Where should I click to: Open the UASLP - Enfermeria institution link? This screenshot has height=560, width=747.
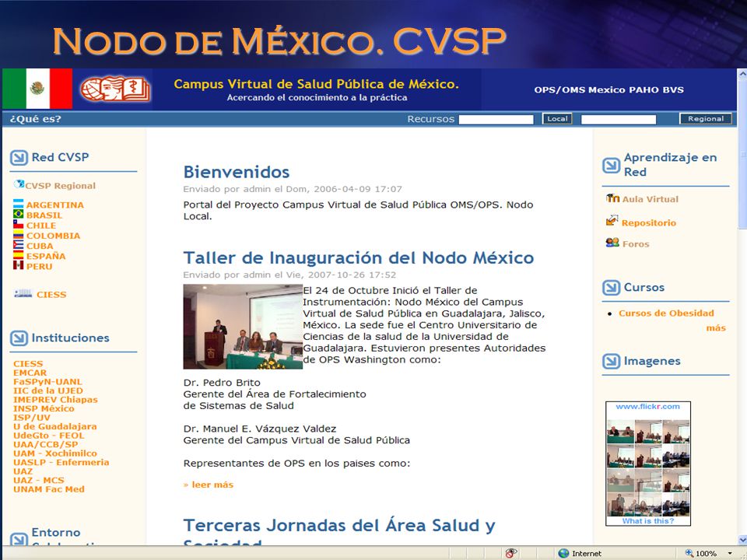pyautogui.click(x=61, y=462)
